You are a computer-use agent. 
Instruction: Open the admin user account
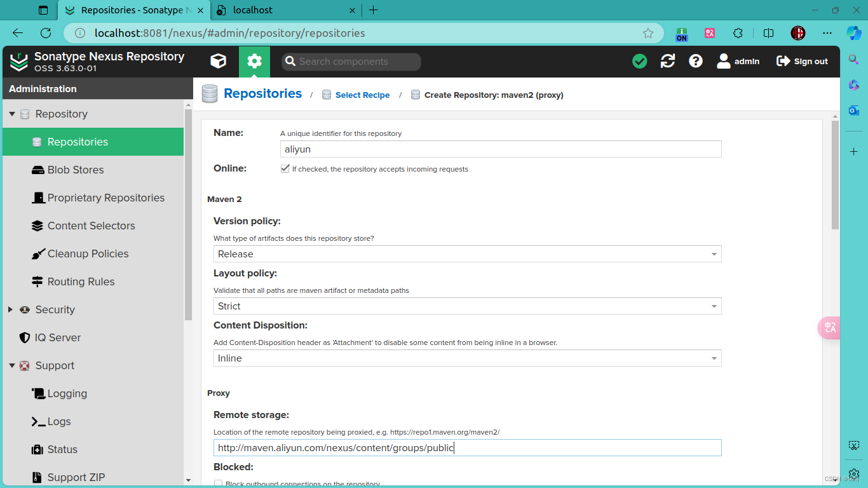pyautogui.click(x=738, y=61)
